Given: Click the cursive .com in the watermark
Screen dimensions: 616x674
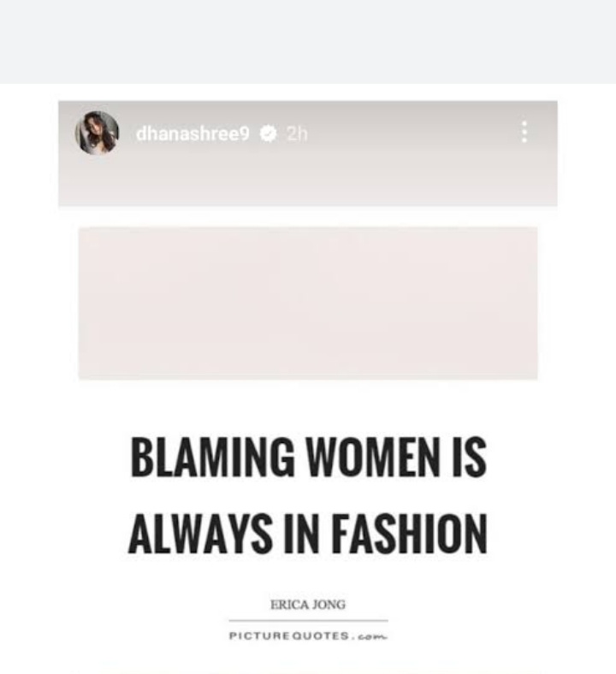Looking at the screenshot, I should click(370, 636).
